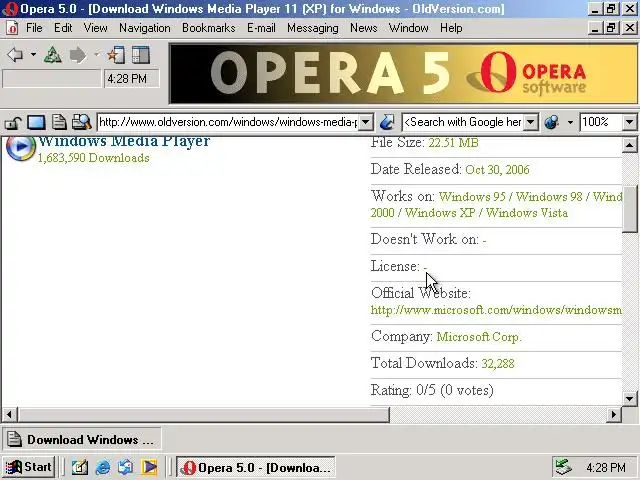Click the 22.51 MB file size value
Image resolution: width=640 pixels, height=480 pixels.
(x=453, y=143)
